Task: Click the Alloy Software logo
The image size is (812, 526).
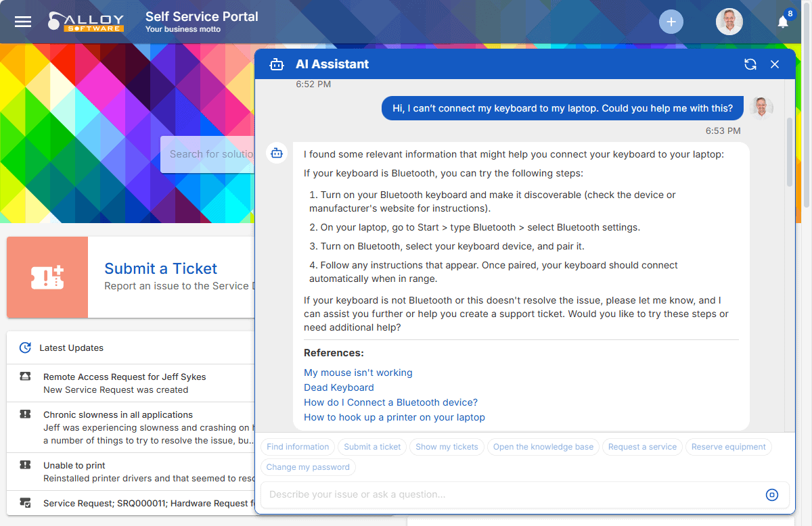Action: (86, 21)
